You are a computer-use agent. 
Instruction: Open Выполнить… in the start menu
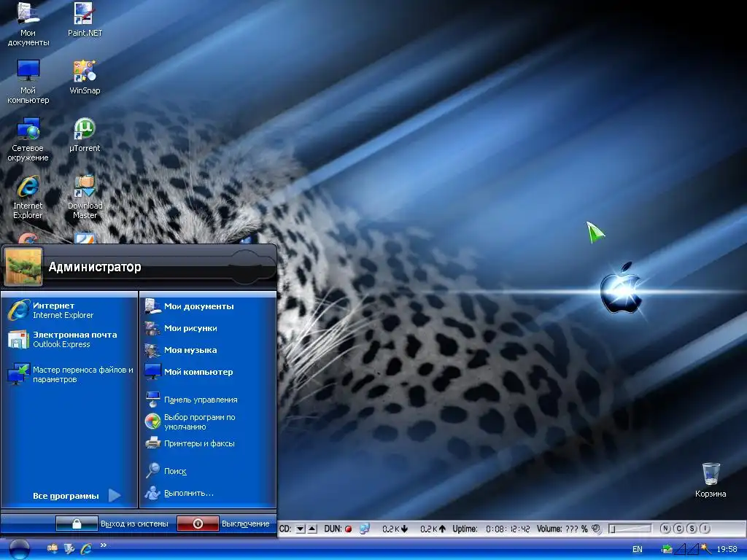coord(209,493)
